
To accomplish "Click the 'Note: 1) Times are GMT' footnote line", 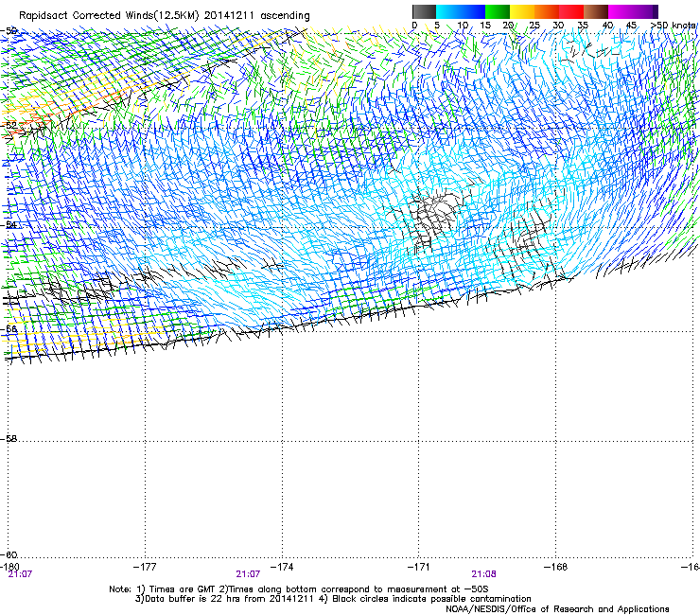I will pos(299,589).
